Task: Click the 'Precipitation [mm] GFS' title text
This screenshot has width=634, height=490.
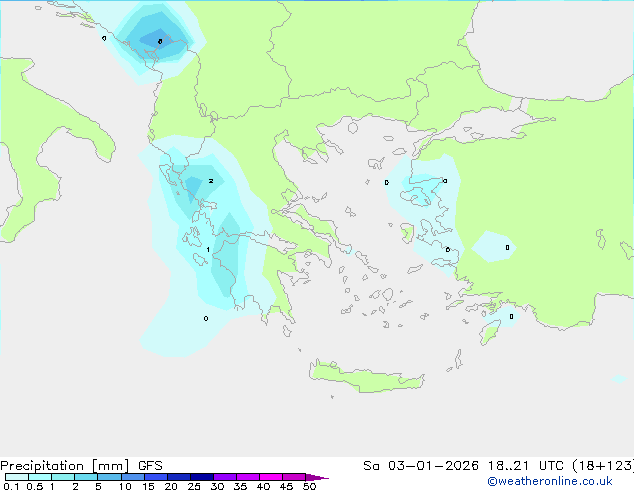Action: click(81, 466)
